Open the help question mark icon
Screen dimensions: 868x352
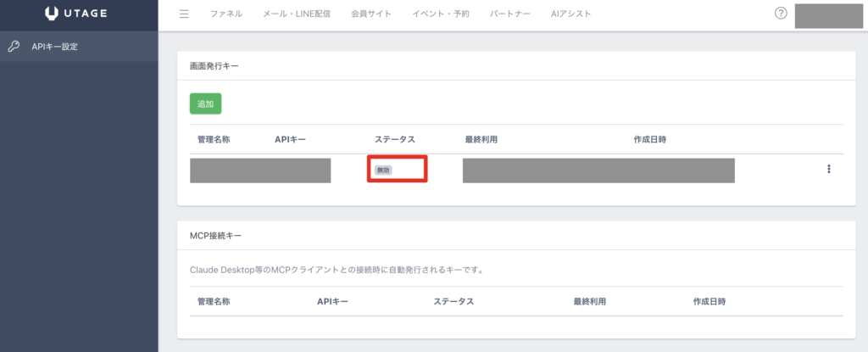781,14
